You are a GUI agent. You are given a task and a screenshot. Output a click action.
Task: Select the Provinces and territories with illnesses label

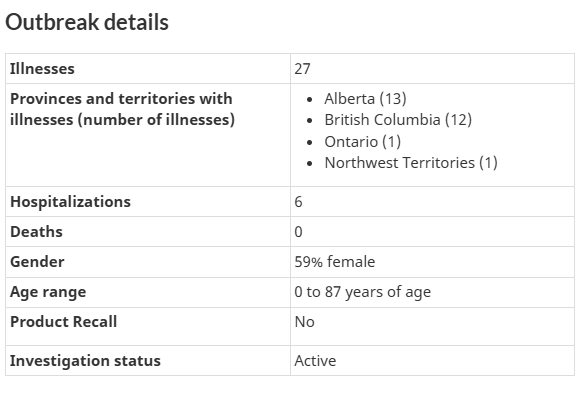point(122,109)
